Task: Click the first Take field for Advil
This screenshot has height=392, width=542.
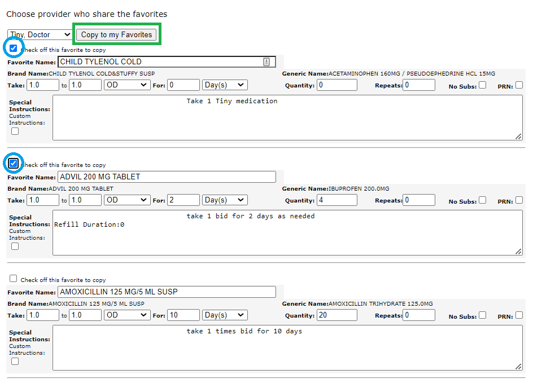Action: [43, 200]
